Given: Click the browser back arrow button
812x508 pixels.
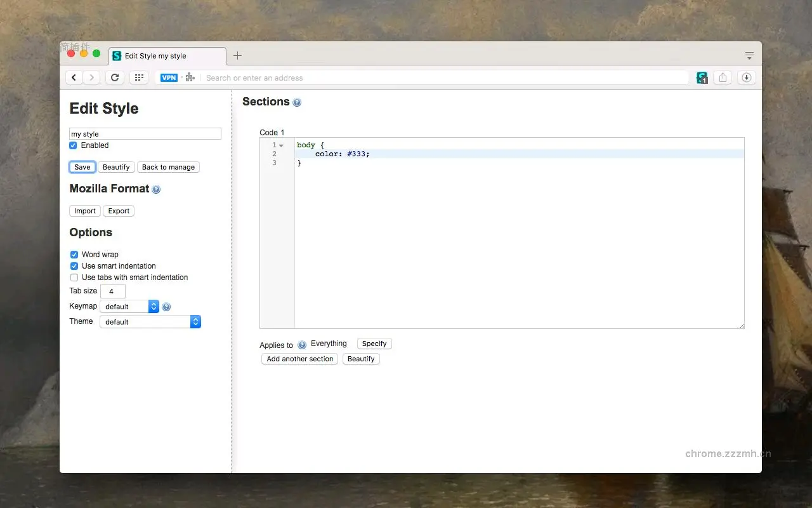Looking at the screenshot, I should pyautogui.click(x=74, y=77).
